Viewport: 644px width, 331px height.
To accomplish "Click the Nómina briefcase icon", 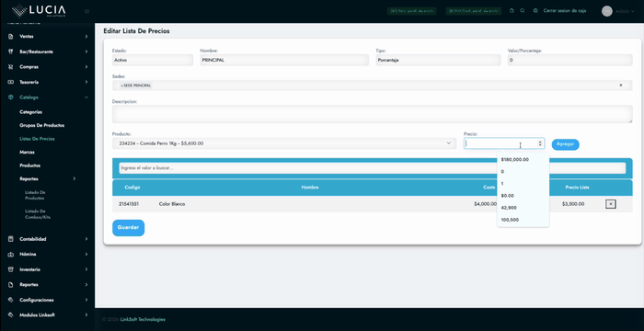I will pos(11,254).
